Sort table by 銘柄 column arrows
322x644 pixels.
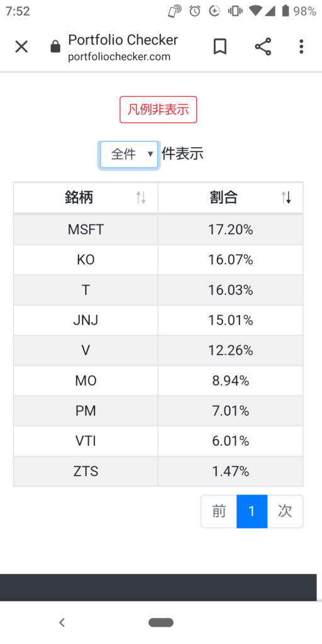pyautogui.click(x=141, y=198)
